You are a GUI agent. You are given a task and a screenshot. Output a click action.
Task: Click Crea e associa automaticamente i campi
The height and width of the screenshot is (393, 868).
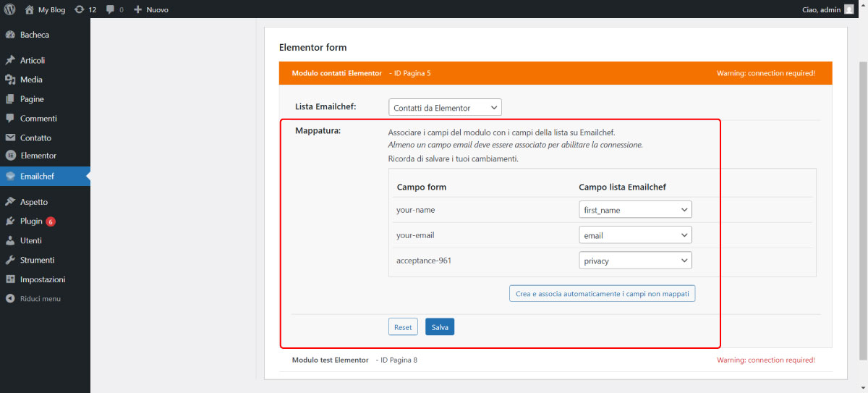603,293
